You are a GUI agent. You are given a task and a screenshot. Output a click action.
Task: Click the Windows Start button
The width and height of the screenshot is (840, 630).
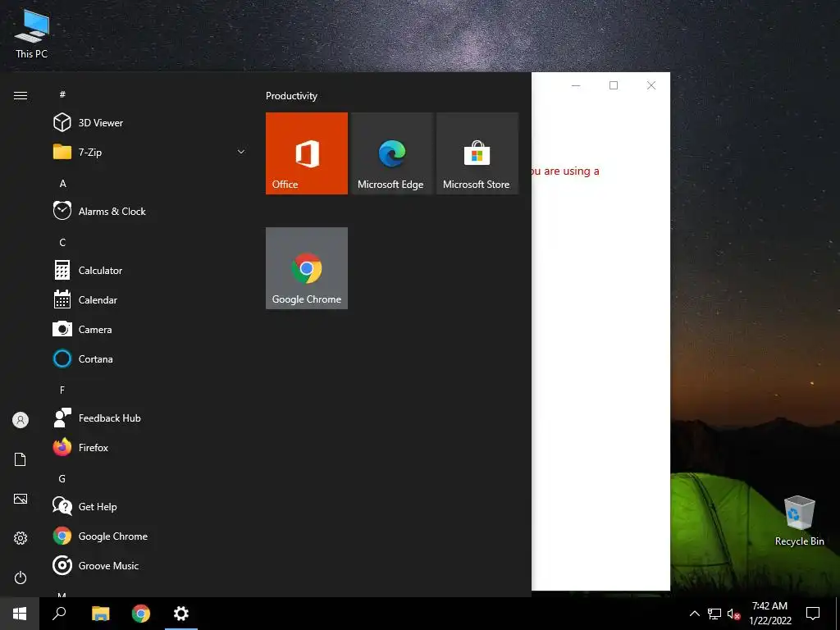(20, 614)
